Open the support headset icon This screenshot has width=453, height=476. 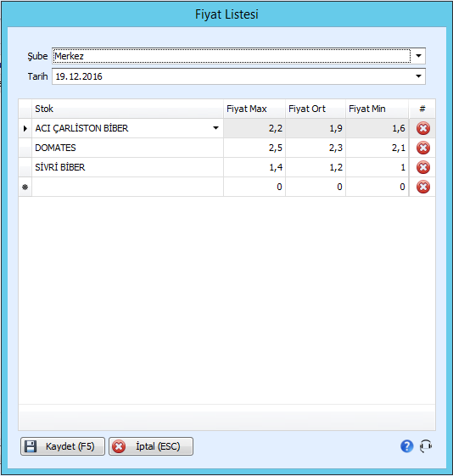point(426,446)
